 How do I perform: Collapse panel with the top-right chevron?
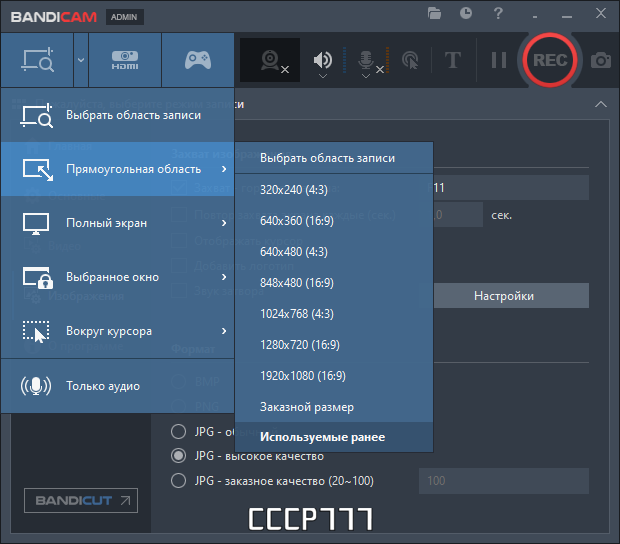coord(601,104)
